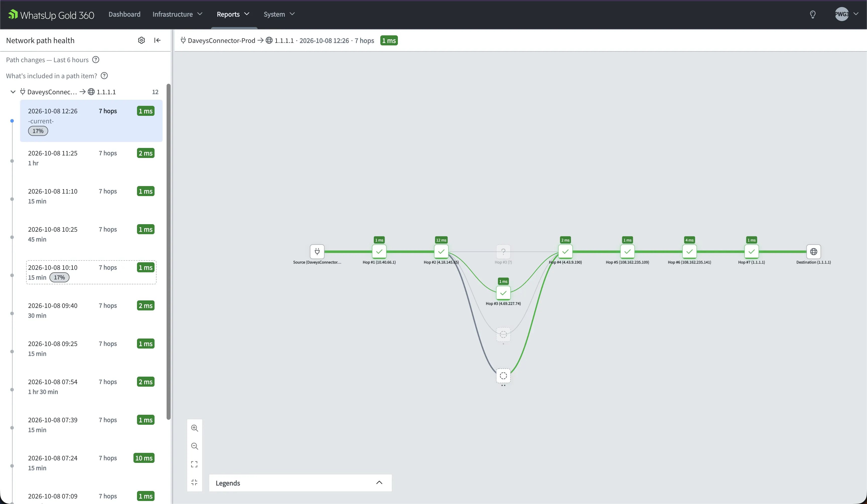Open WhatsUp Gold 360 home logo
Viewport: 867px width, 504px height.
[51, 15]
